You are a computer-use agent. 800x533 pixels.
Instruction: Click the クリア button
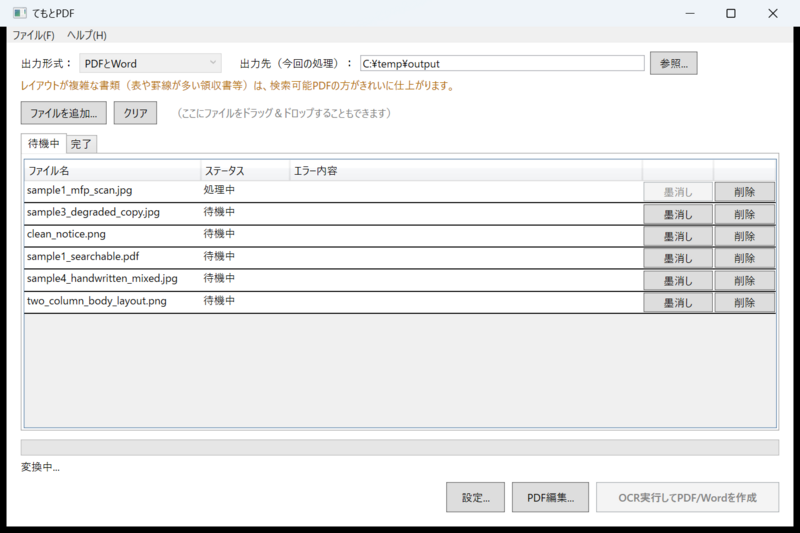tap(135, 113)
